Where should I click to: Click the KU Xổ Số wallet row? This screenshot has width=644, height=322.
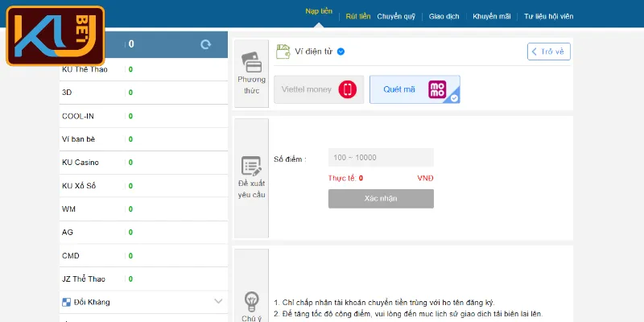(x=143, y=186)
